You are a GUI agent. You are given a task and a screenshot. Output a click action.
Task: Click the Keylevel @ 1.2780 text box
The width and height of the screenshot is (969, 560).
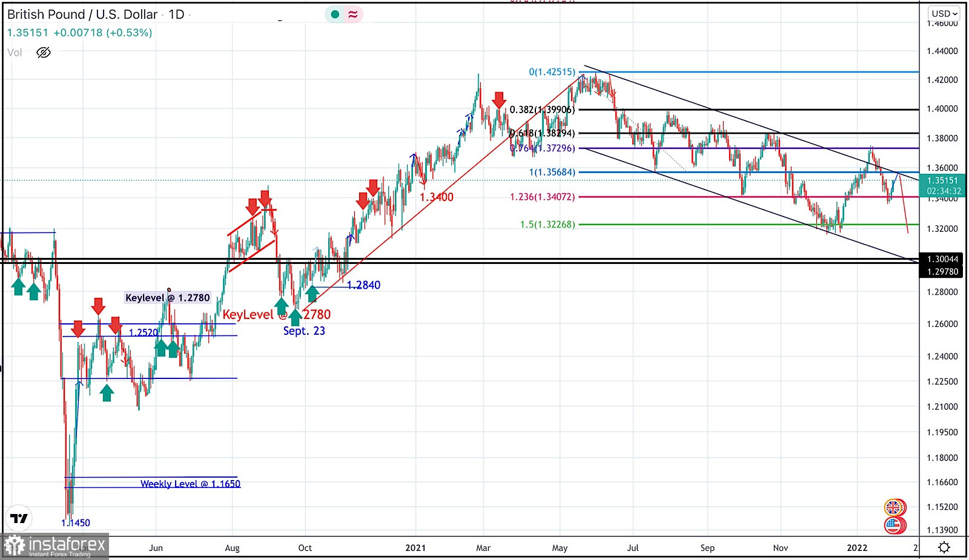coord(168,297)
